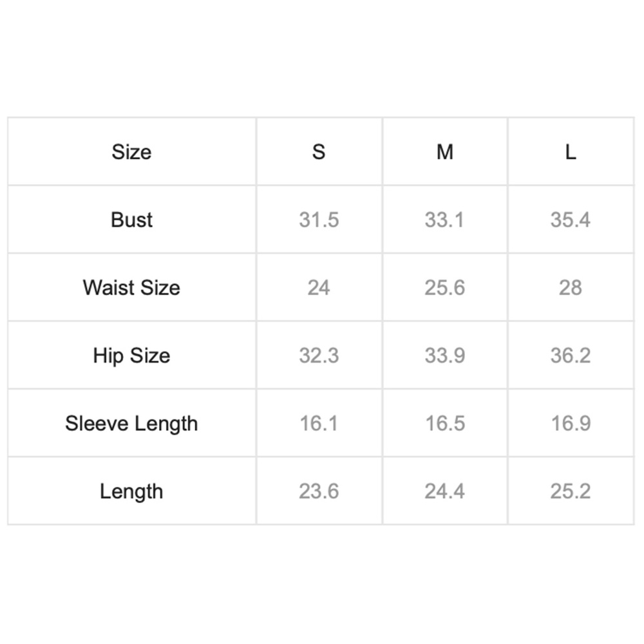Click Hip Size value 36.2
Image resolution: width=644 pixels, height=644 pixels.
click(x=571, y=355)
